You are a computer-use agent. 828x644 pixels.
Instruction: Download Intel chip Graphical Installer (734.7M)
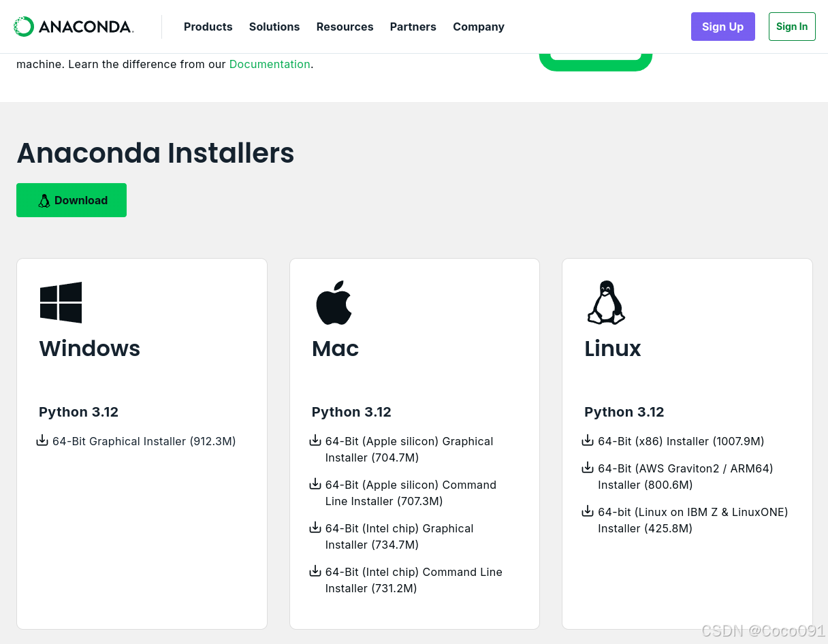399,536
